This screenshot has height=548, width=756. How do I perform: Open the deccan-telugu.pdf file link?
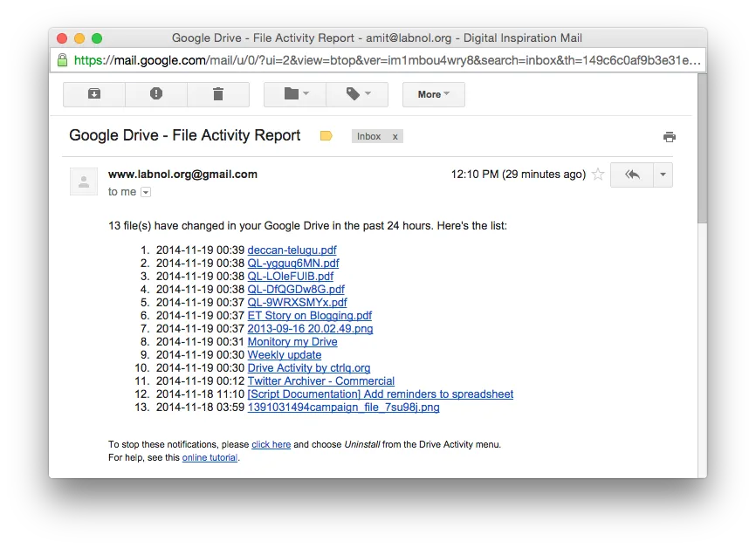point(292,250)
